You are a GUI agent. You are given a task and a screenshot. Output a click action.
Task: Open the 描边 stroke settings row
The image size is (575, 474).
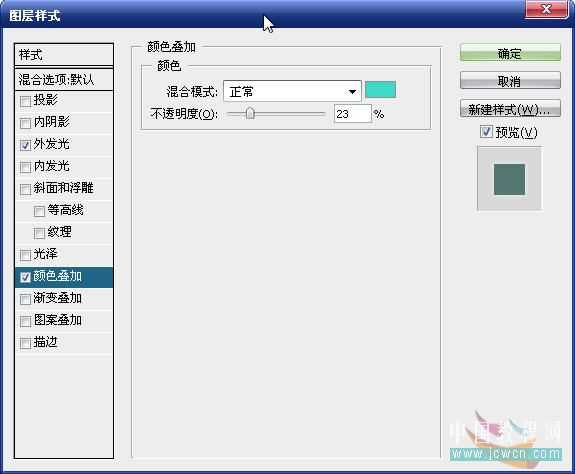point(64,343)
